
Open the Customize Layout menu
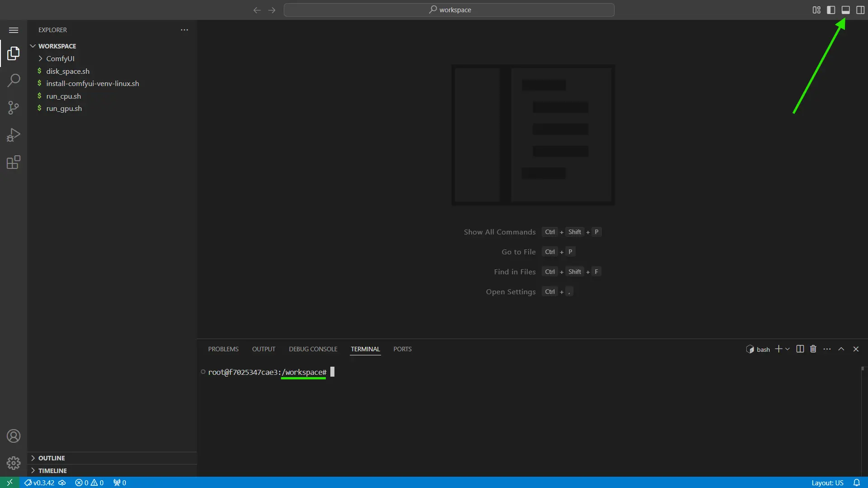[816, 10]
